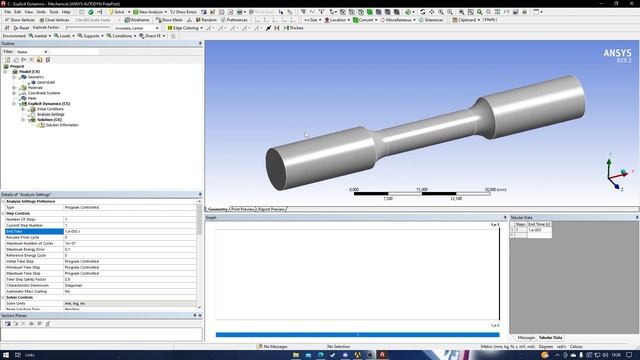Open the Edge Coloring dropdown
This screenshot has height=360, width=640.
click(185, 28)
